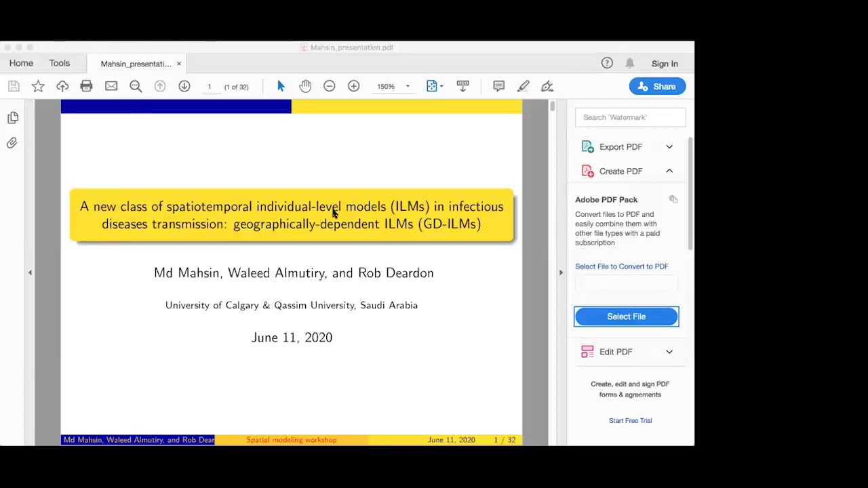Show notifications bell icon
The height and width of the screenshot is (488, 868).
coord(630,63)
